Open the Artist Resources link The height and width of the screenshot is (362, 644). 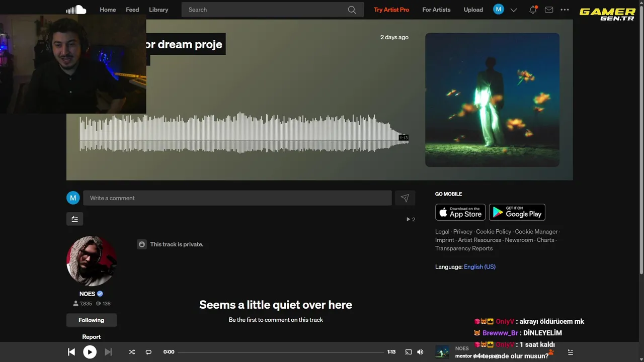pos(479,240)
